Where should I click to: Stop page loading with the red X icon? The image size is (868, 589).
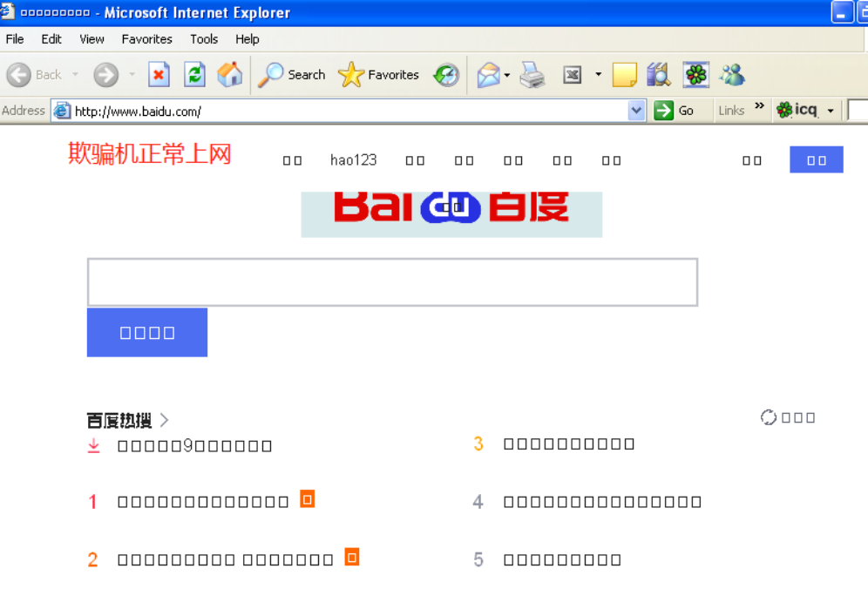[x=159, y=75]
